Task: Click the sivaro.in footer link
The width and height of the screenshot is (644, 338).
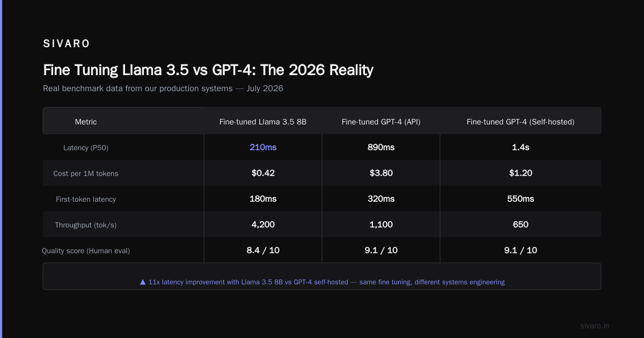Action: (595, 326)
